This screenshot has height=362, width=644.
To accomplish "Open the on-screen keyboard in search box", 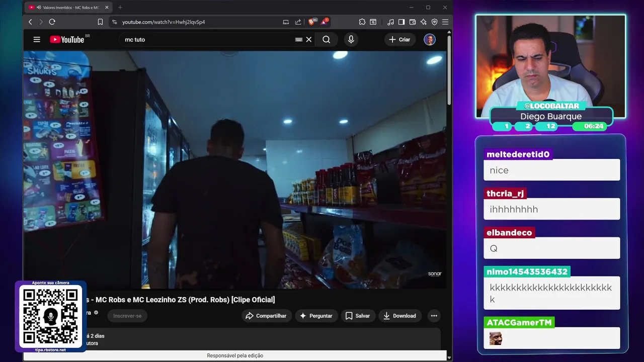I will [299, 39].
